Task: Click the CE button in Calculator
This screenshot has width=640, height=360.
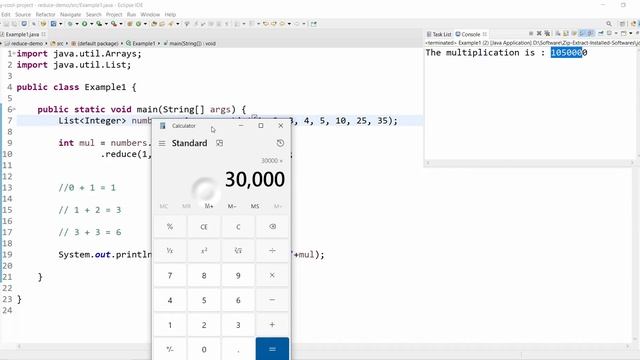Action: coord(204,227)
